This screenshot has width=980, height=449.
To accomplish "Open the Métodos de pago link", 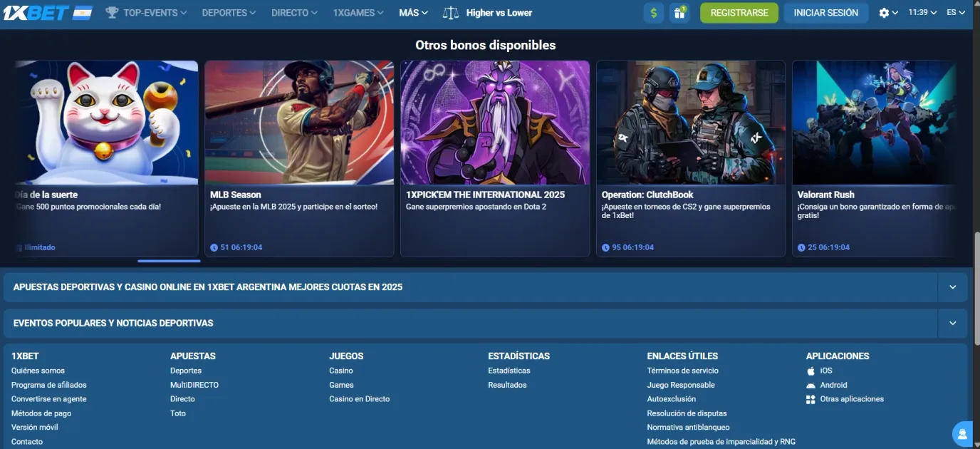I will (x=41, y=413).
